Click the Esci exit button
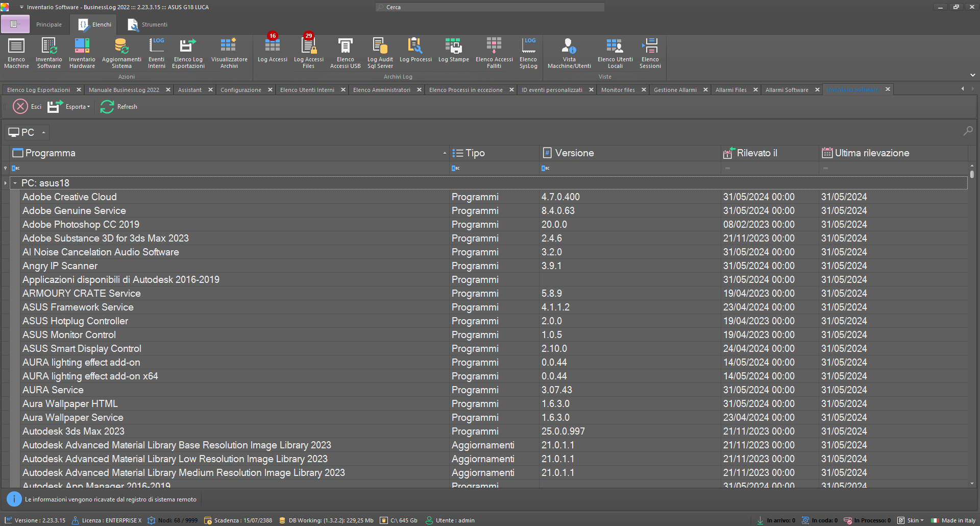 [x=28, y=107]
